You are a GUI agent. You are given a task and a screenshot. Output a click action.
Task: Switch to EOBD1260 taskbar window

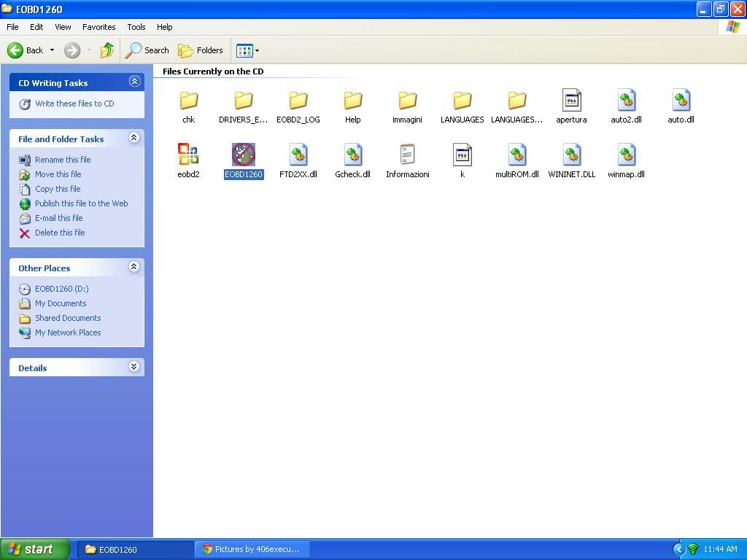[135, 550]
